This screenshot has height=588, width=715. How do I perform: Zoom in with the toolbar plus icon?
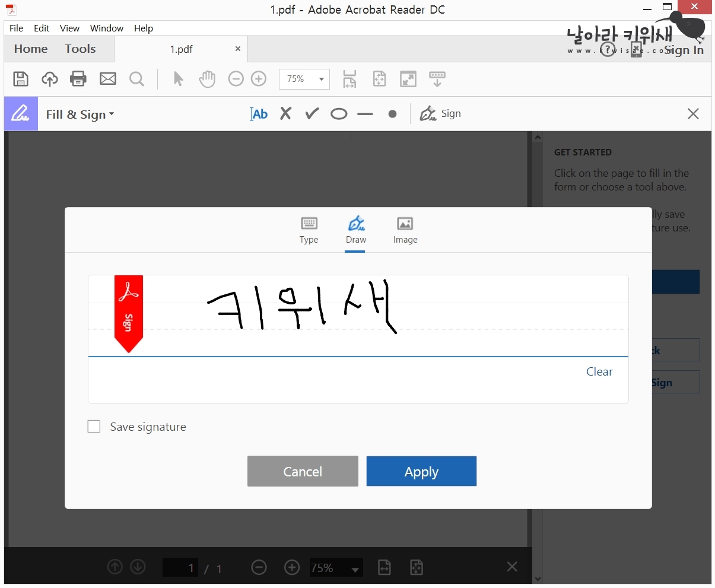tap(259, 79)
